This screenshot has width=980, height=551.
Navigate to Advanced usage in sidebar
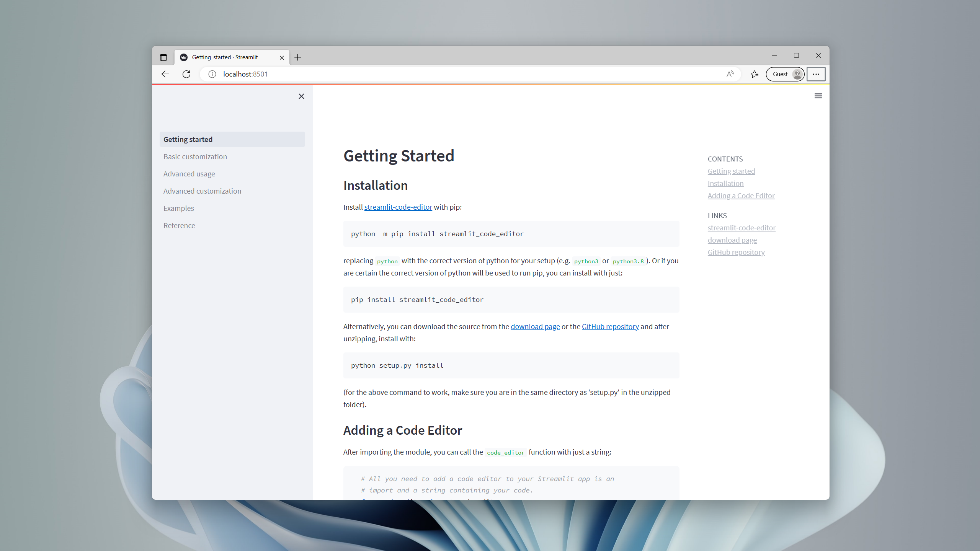pos(189,174)
